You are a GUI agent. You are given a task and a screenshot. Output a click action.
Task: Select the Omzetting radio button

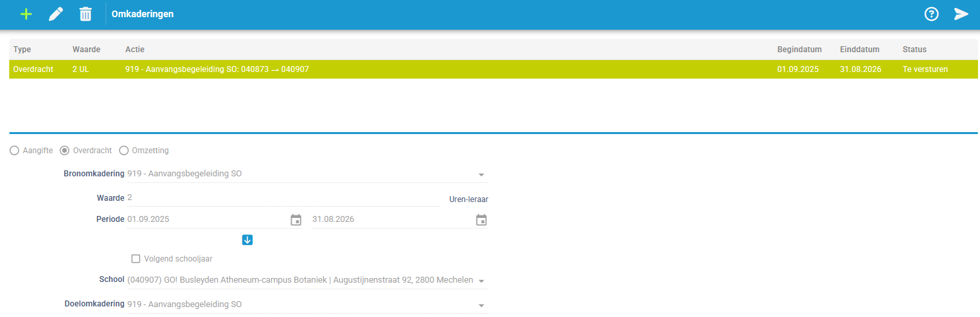(x=123, y=151)
